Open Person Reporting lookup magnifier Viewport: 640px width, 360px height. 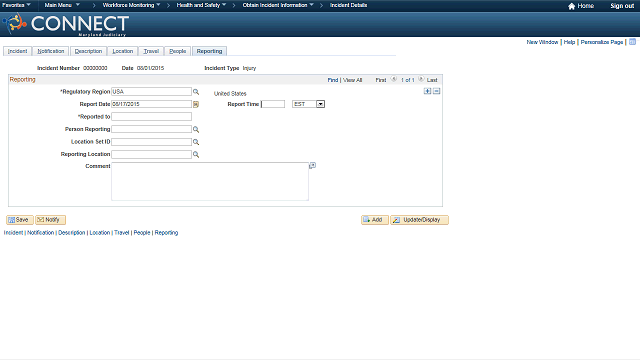[196, 129]
